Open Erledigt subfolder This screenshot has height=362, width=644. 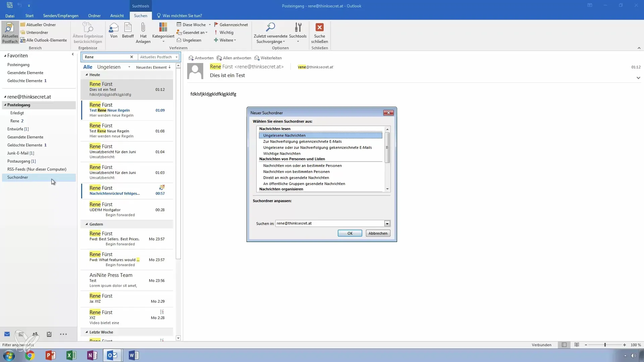(x=17, y=113)
